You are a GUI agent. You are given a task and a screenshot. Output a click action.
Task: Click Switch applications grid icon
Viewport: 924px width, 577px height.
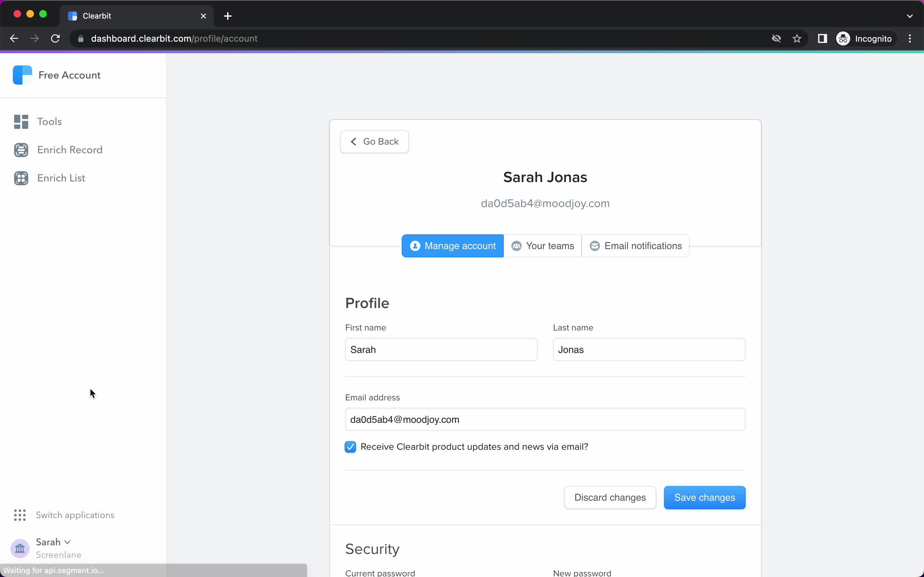[20, 515]
